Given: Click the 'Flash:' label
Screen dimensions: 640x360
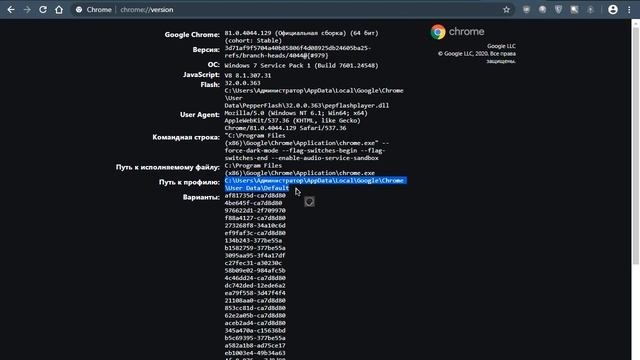Looking at the screenshot, I should [210, 85].
